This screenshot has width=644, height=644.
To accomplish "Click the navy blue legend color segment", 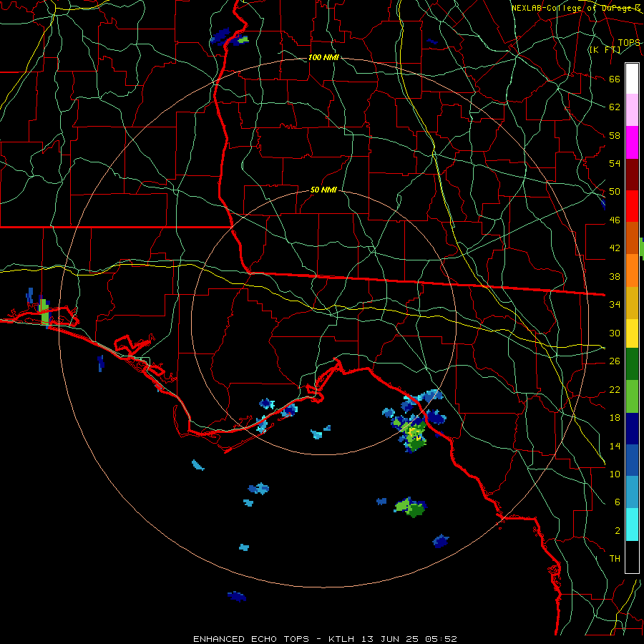I will click(632, 429).
